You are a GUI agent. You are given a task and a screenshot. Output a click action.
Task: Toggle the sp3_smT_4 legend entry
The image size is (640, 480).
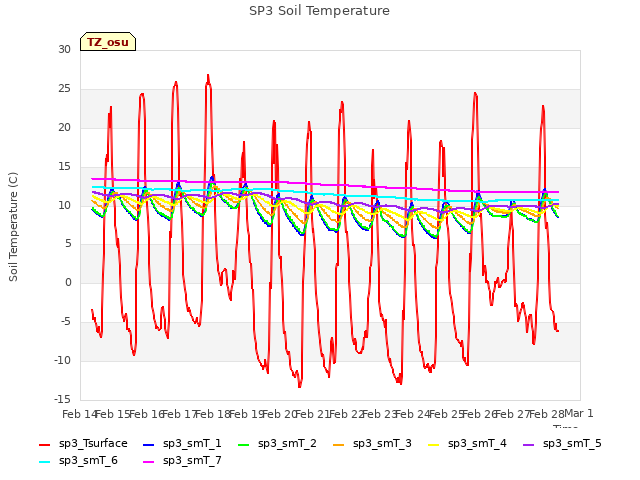467,444
